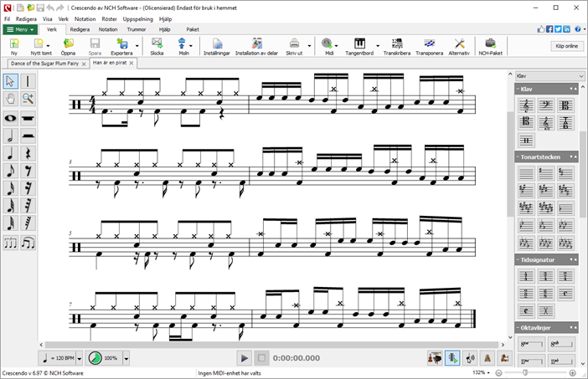Click the Facebook share icon

pos(549,29)
